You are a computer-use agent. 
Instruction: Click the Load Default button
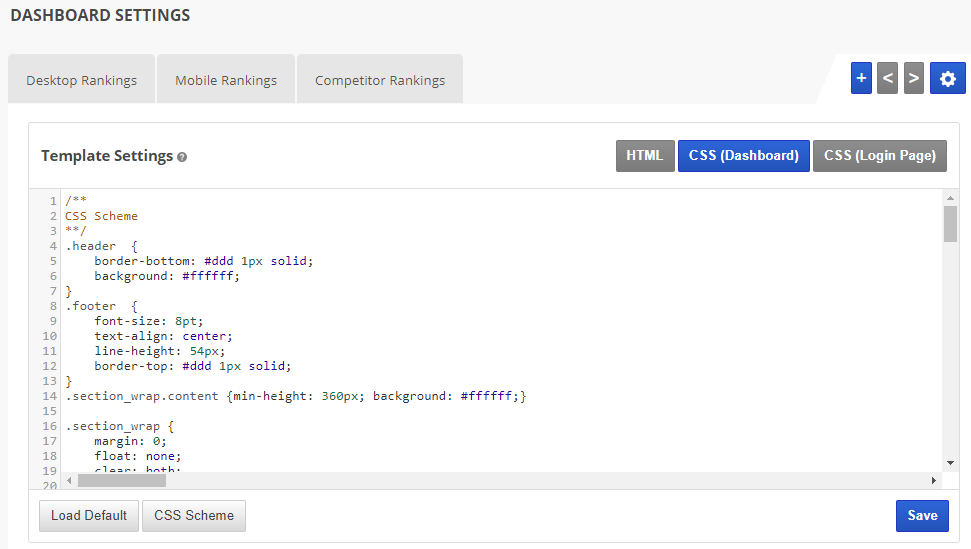point(89,516)
